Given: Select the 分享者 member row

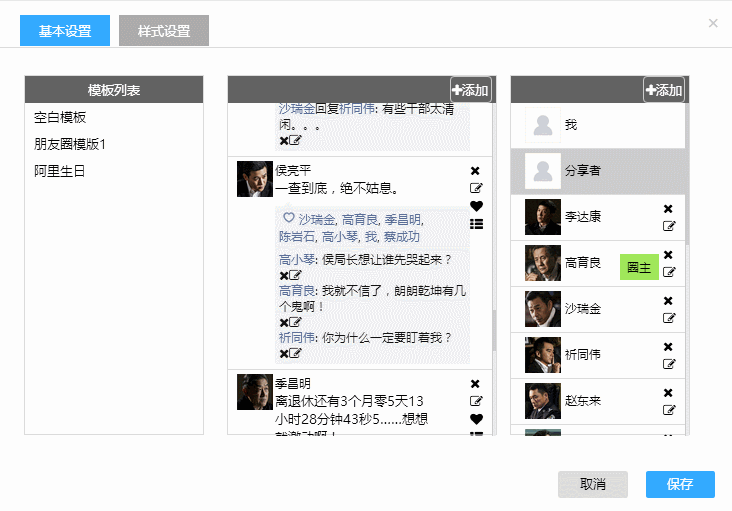Looking at the screenshot, I should (598, 171).
